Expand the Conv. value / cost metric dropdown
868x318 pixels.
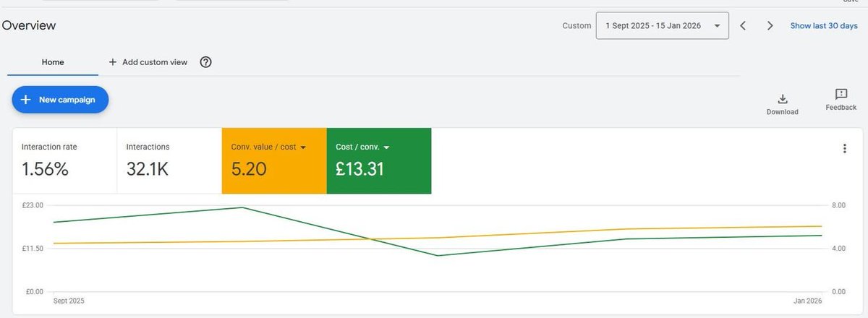point(303,147)
